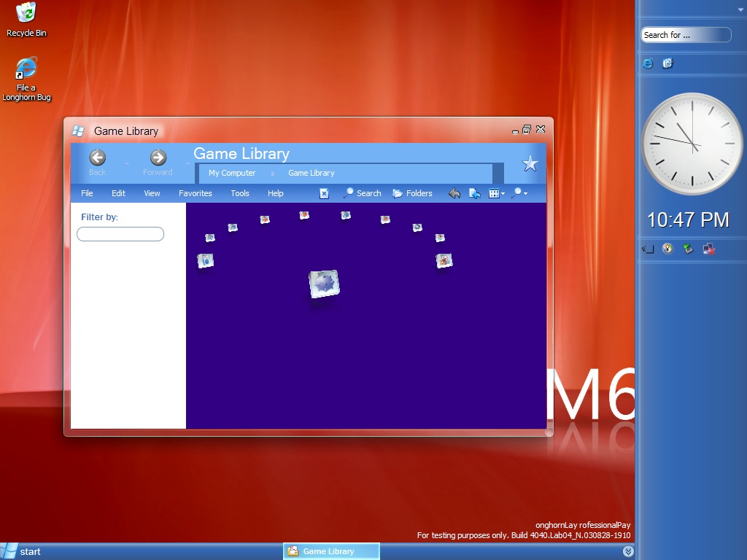This screenshot has height=560, width=747.
Task: Open the Views grid dropdown
Action: (497, 193)
